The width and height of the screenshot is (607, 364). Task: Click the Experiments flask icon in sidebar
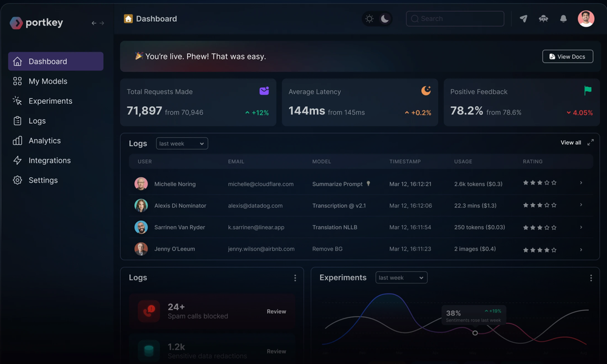[x=17, y=101]
